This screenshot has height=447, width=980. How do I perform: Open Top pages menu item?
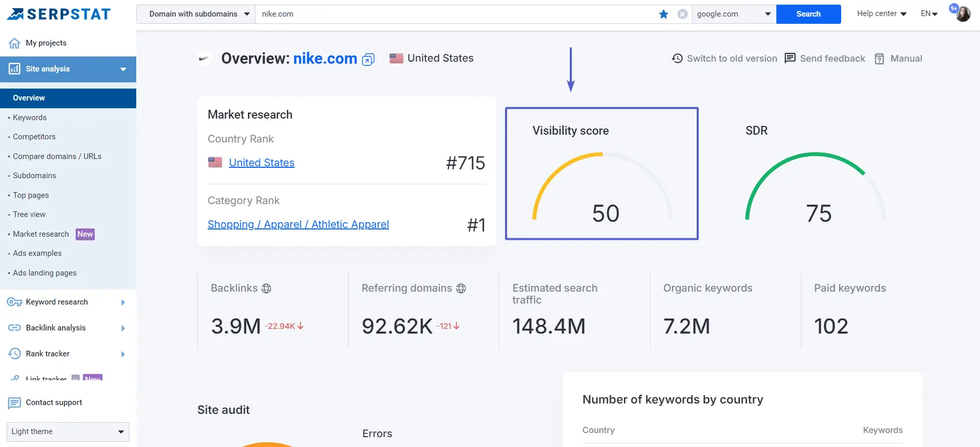click(x=31, y=195)
